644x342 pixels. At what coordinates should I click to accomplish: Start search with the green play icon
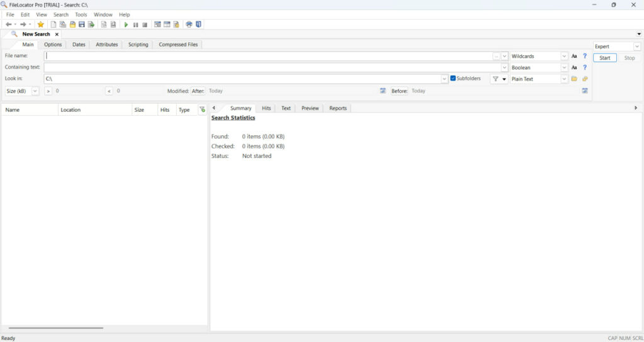126,25
